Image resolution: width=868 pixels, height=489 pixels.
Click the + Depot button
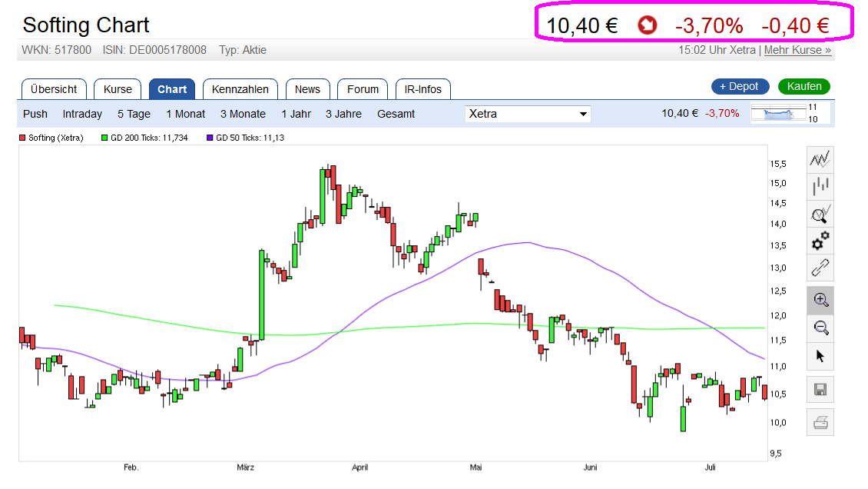[740, 86]
